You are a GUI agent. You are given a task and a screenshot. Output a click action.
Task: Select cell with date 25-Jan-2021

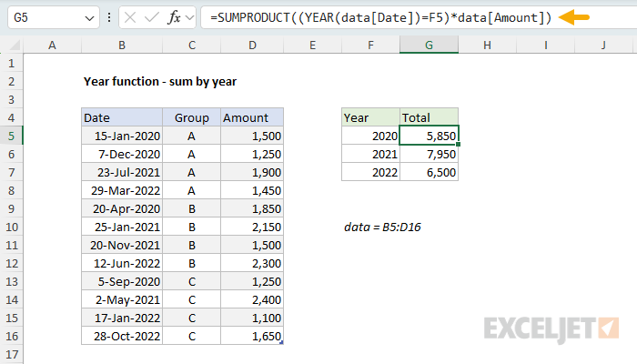tap(122, 227)
